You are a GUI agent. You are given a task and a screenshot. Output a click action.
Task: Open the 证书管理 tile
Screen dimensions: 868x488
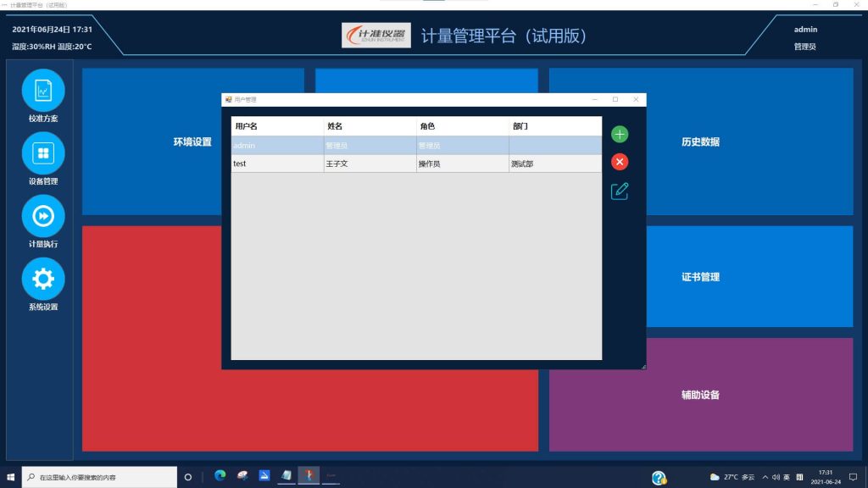pos(700,276)
